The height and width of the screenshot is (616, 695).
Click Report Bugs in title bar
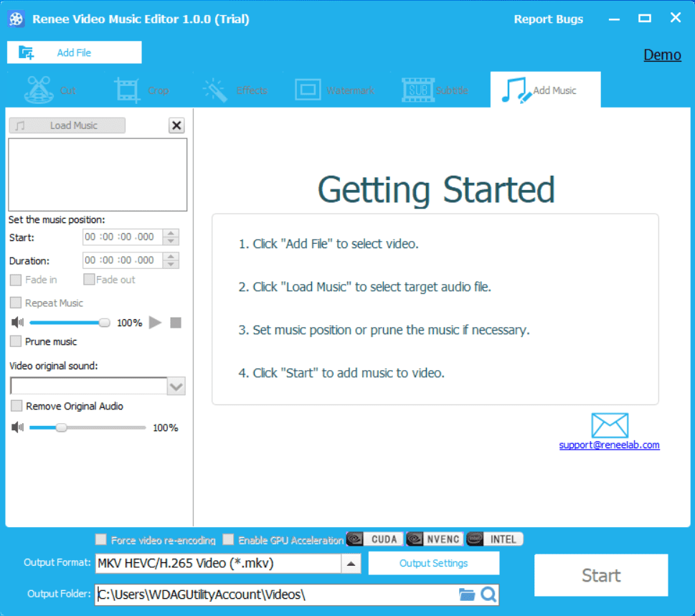click(x=548, y=19)
